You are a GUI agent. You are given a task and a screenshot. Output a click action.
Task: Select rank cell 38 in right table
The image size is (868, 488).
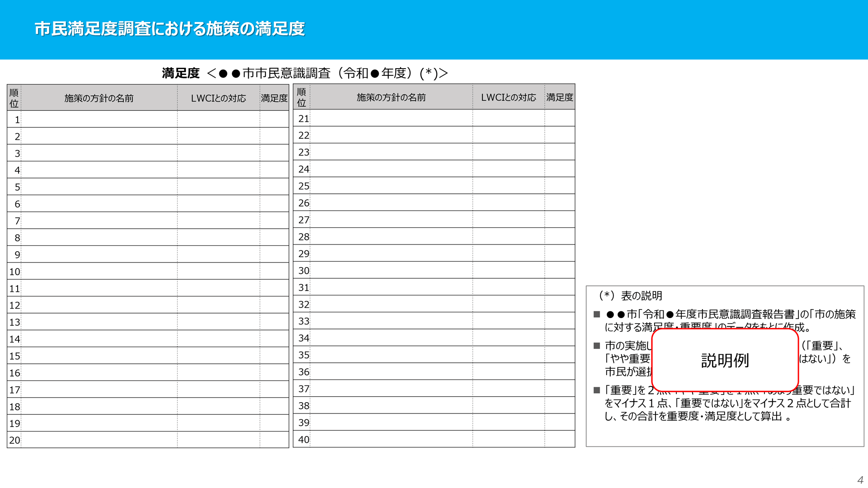(x=302, y=406)
